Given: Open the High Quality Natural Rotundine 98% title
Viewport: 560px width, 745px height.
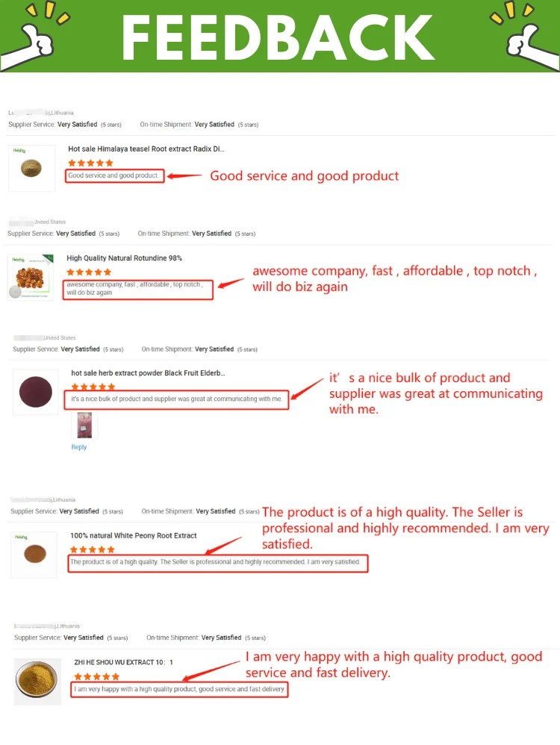Looking at the screenshot, I should click(125, 258).
